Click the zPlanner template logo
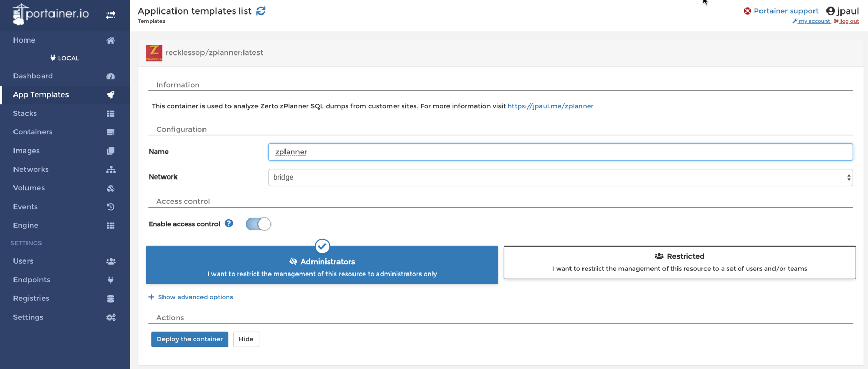 pyautogui.click(x=154, y=53)
